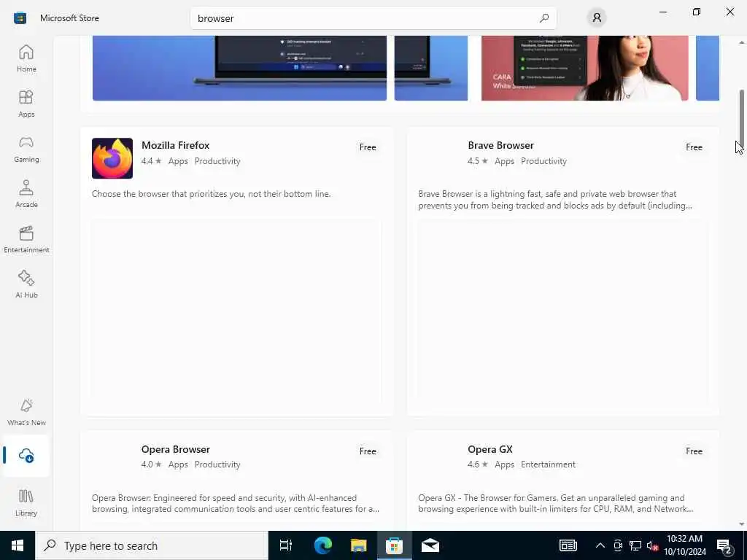This screenshot has height=560, width=747.
Task: Click the taskbar 'Type here to search' box
Action: point(152,545)
